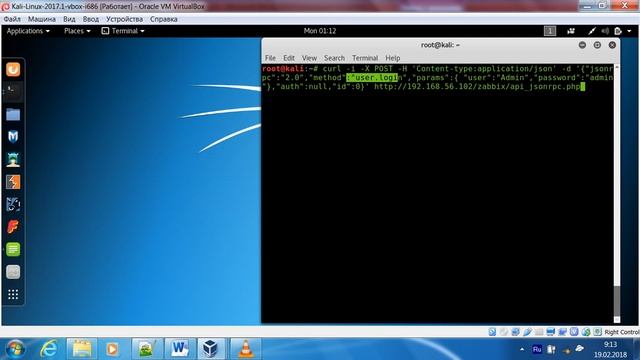Viewport: 640px width, 360px height.
Task: Open the green notes app in the dock
Action: 13,249
